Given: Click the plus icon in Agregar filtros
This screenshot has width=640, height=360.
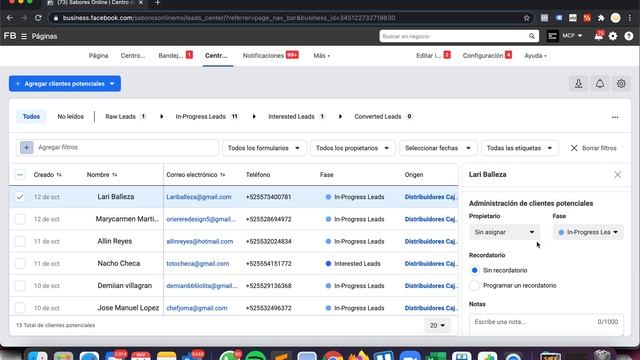Looking at the screenshot, I should pyautogui.click(x=27, y=147).
